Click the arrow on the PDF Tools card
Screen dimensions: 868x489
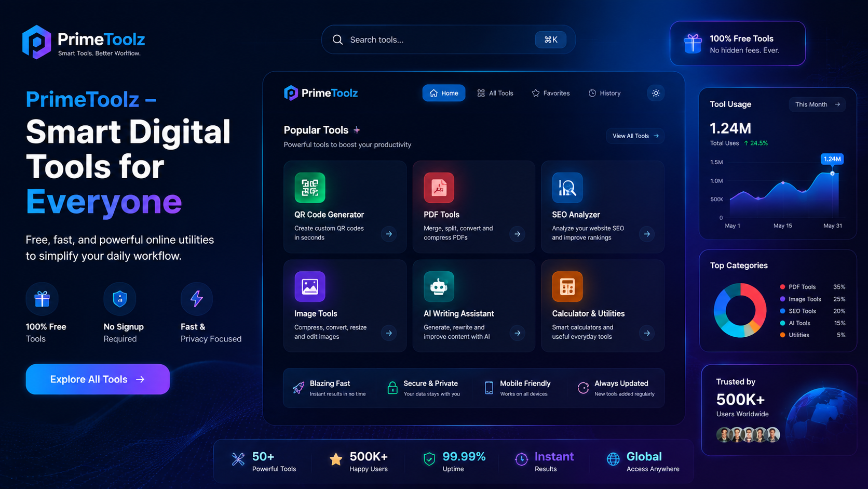pos(518,234)
